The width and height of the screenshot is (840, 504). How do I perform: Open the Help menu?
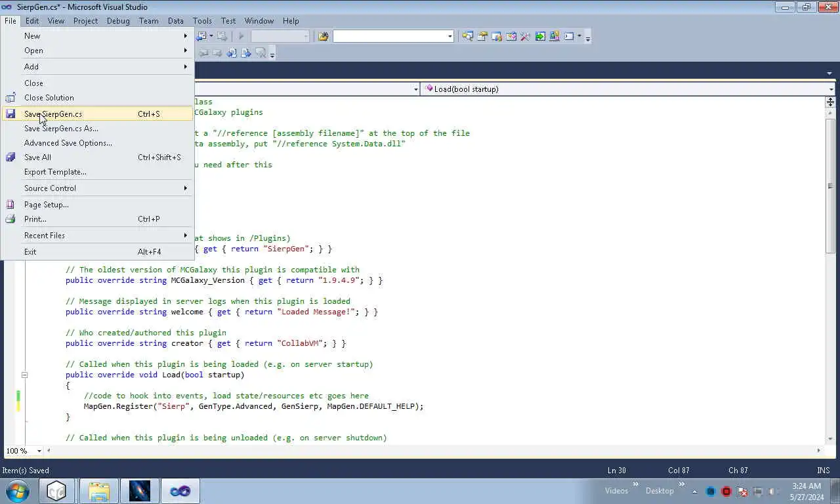(x=291, y=20)
